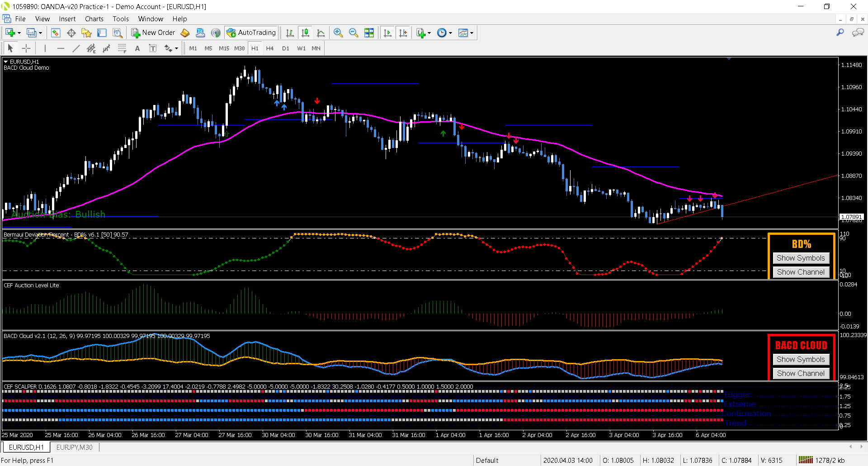
Task: Toggle chart Auto Scroll icon
Action: [x=387, y=33]
